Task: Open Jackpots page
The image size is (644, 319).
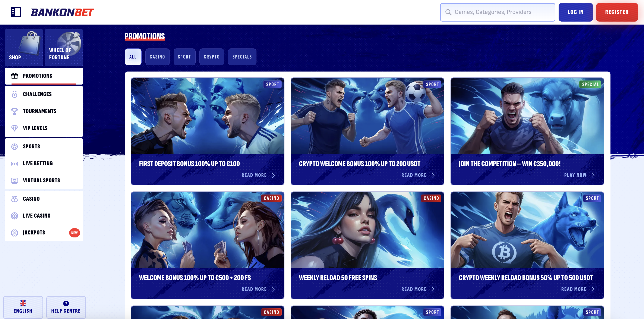Action: pyautogui.click(x=44, y=233)
